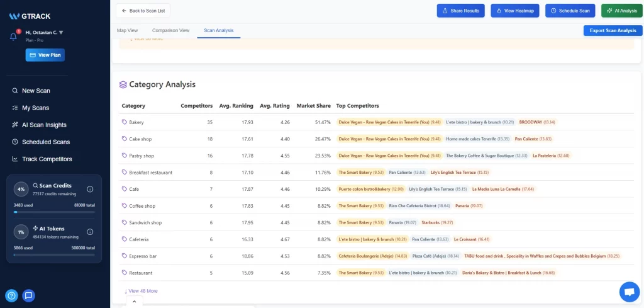Click Dulce Vegan chip in Bakery row
Viewport: 644px width, 308px height.
(389, 122)
